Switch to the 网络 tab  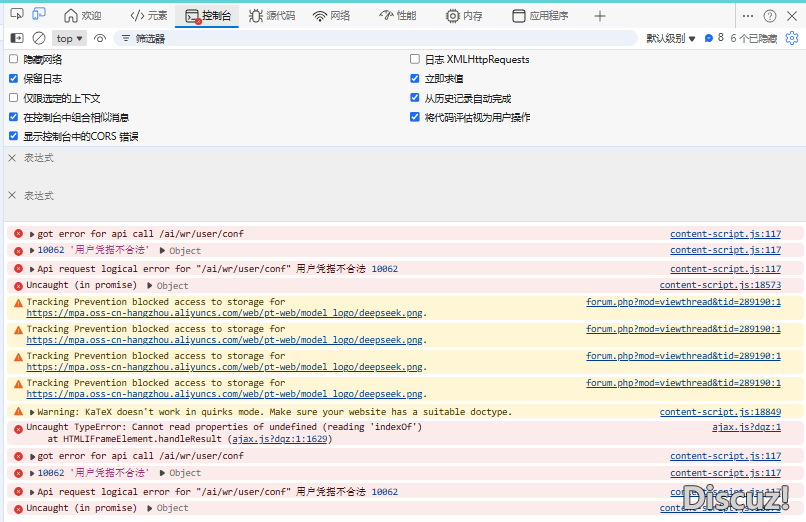[x=331, y=16]
